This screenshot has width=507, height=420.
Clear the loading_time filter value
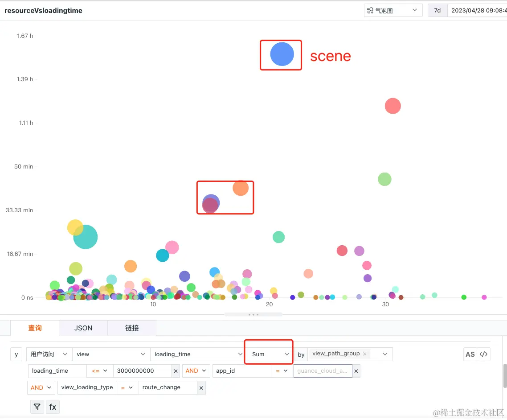(176, 371)
